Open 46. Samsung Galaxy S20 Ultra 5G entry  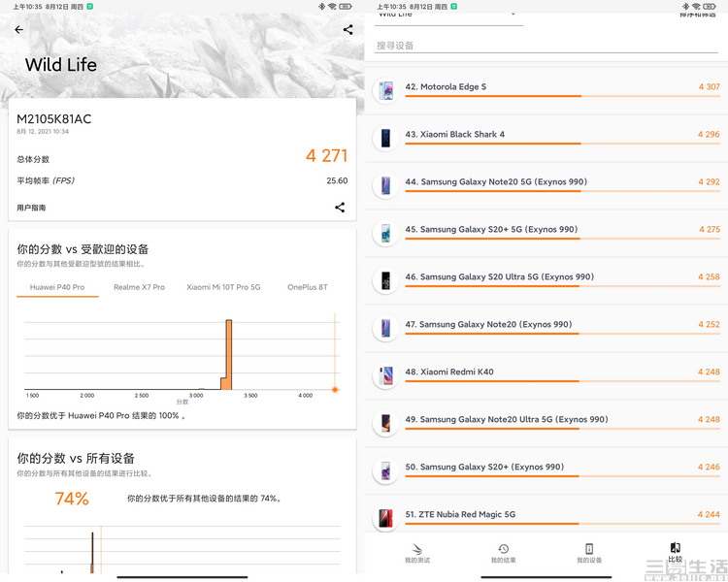(546, 280)
